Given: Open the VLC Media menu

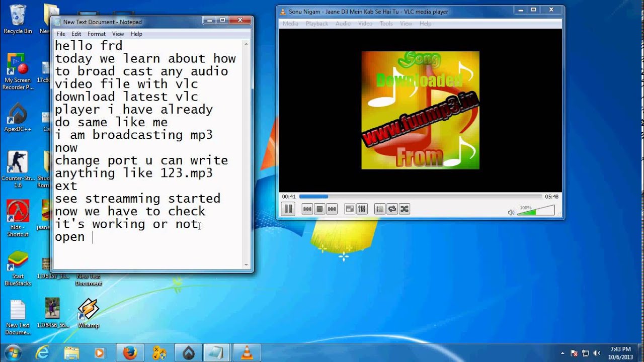Looking at the screenshot, I should 290,24.
